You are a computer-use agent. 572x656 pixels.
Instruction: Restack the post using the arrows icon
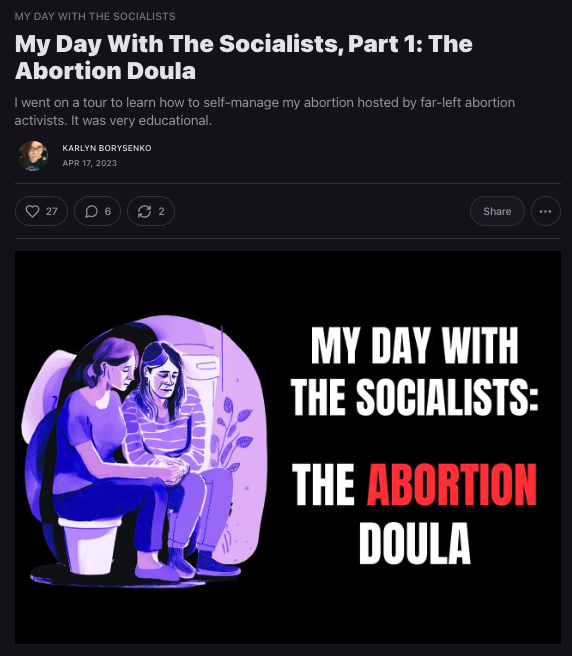(144, 211)
